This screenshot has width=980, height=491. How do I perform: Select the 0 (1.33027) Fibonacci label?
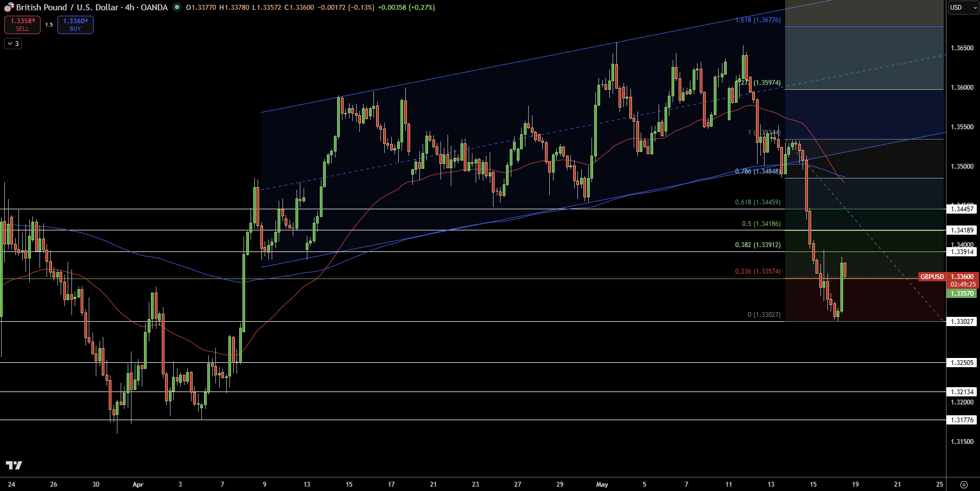764,315
